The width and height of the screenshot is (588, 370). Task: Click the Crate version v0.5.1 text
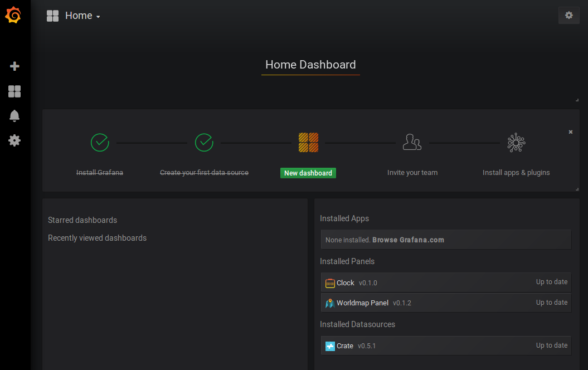coord(367,346)
